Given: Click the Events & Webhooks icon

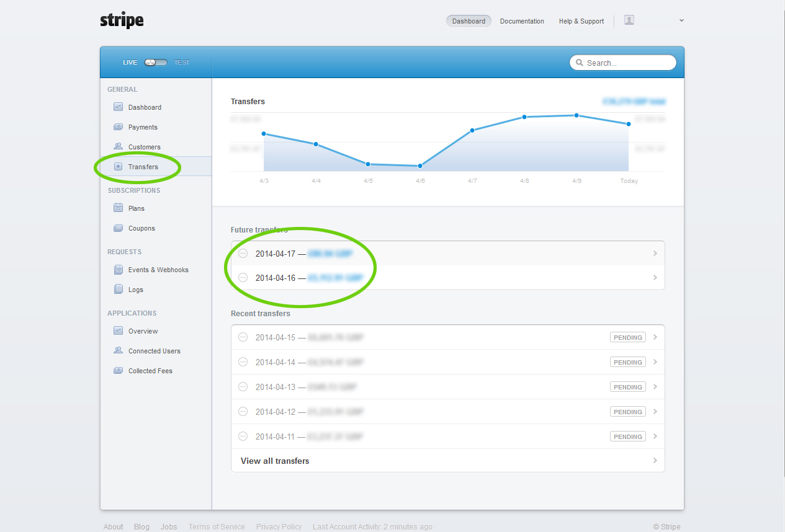Looking at the screenshot, I should click(118, 270).
